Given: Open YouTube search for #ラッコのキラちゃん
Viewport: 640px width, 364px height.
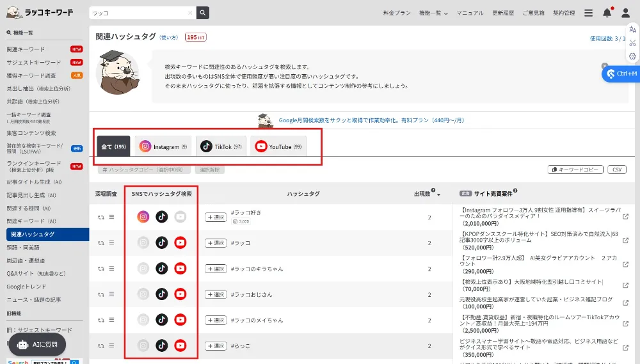Looking at the screenshot, I should click(180, 268).
